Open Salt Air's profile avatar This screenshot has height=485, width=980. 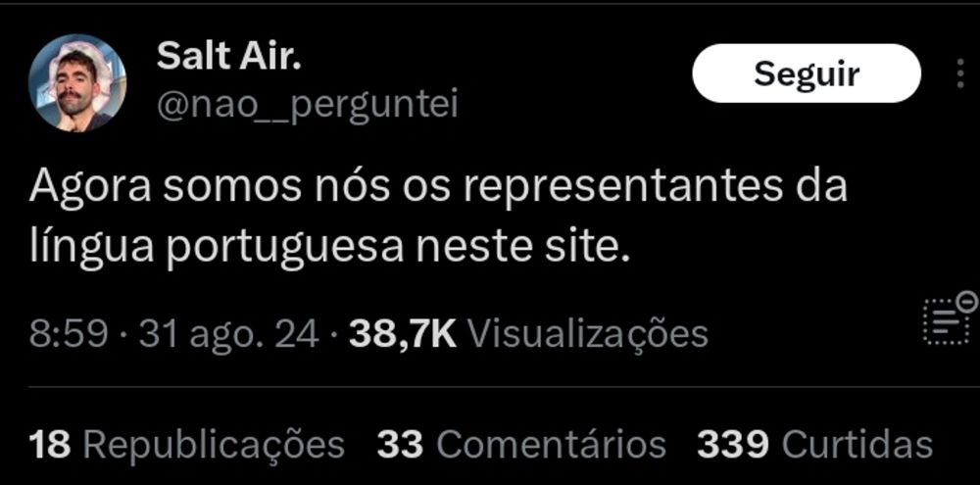coord(77,82)
